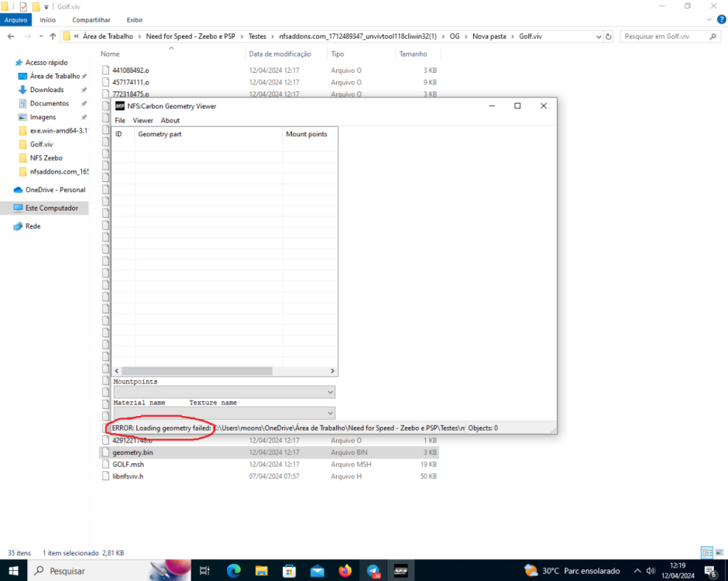Click the Task View taskbar icon
This screenshot has width=728, height=581.
[204, 571]
